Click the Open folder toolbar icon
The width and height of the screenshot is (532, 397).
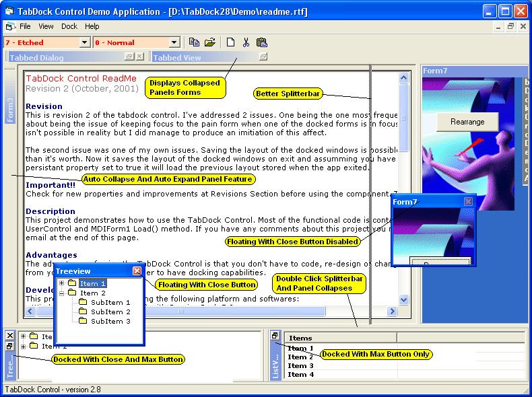click(x=209, y=42)
